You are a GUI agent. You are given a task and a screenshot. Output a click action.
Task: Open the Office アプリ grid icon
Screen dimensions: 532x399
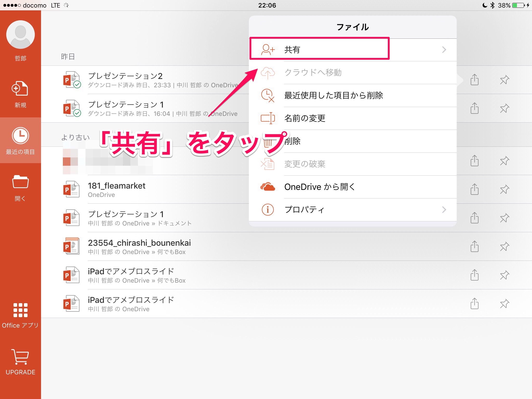tap(20, 310)
